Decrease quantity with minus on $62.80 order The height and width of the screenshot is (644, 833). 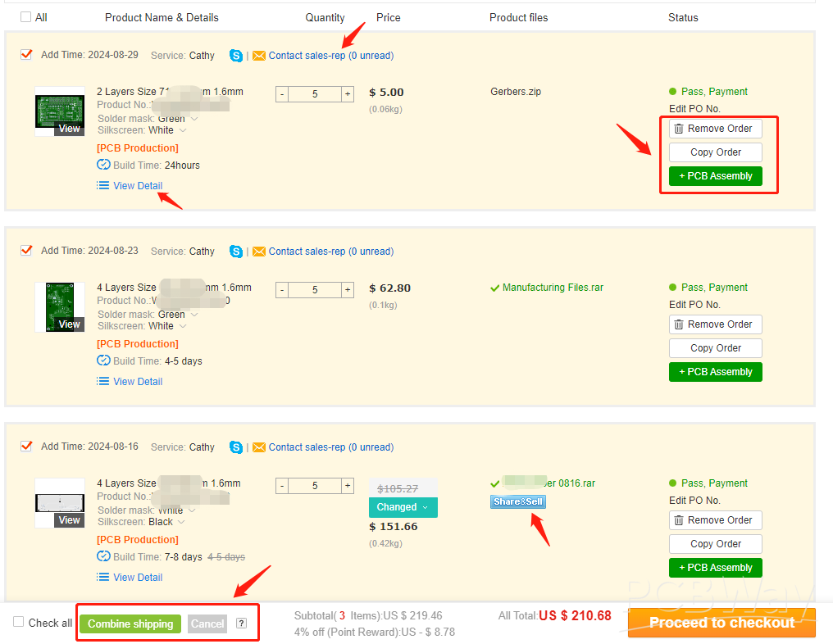click(282, 290)
